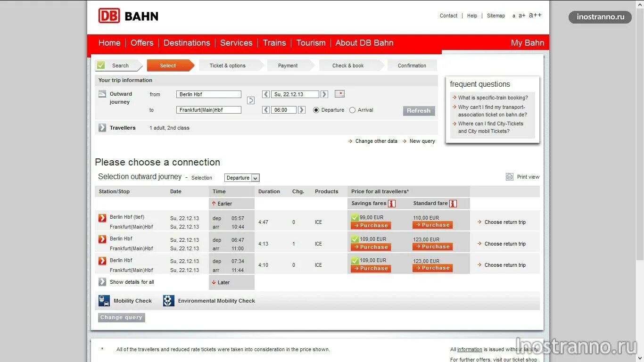644x362 pixels.
Task: Go to previous date arrow
Action: point(266,94)
